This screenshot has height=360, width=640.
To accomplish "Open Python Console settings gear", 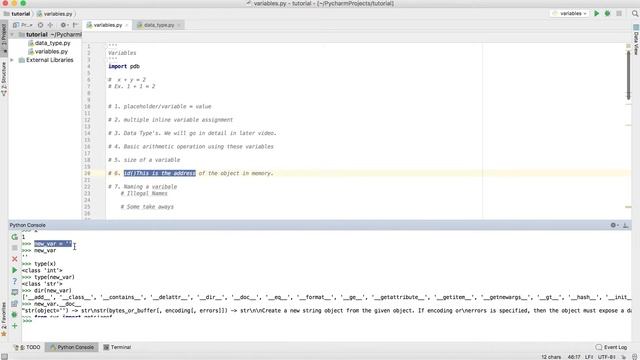I will click(x=614, y=225).
